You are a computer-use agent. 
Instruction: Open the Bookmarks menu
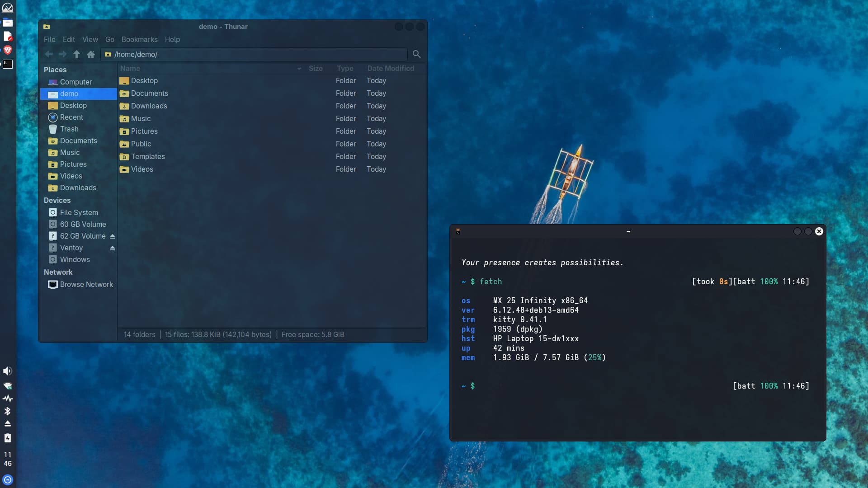139,39
